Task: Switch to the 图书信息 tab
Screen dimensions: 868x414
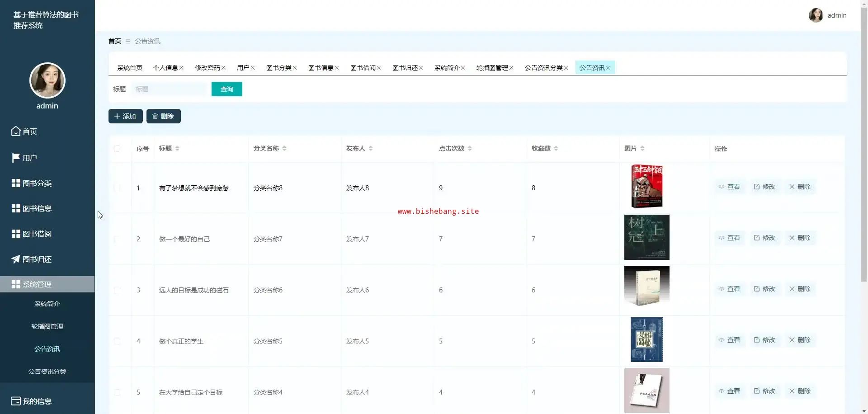Action: click(x=321, y=68)
